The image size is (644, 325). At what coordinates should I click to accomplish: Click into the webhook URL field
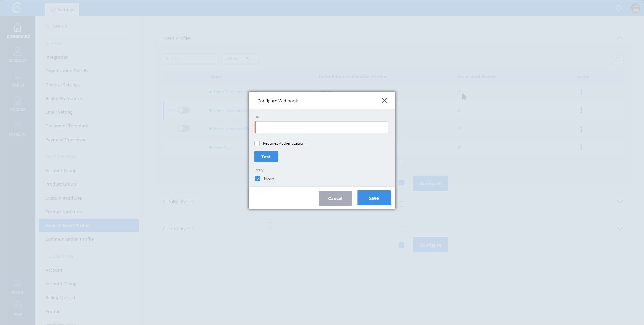click(322, 127)
